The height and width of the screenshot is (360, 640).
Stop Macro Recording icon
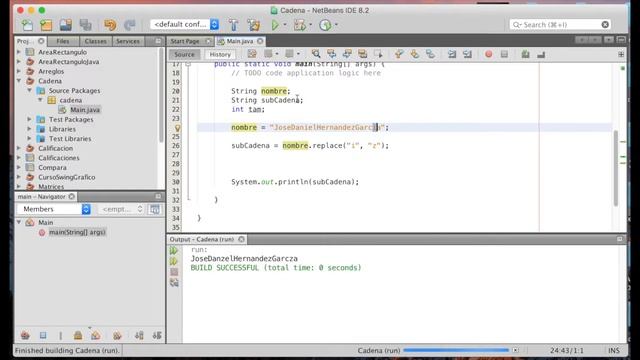coord(504,54)
